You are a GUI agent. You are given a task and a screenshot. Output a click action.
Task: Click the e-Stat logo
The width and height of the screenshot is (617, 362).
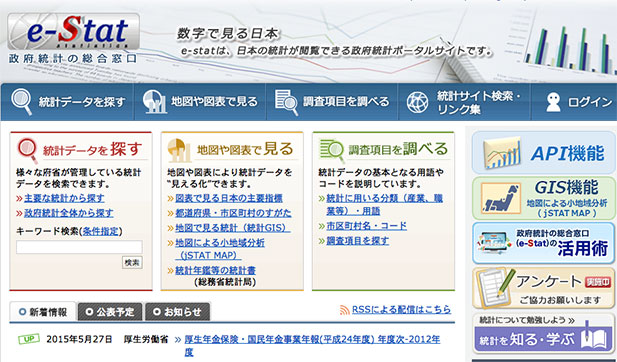[x=73, y=31]
